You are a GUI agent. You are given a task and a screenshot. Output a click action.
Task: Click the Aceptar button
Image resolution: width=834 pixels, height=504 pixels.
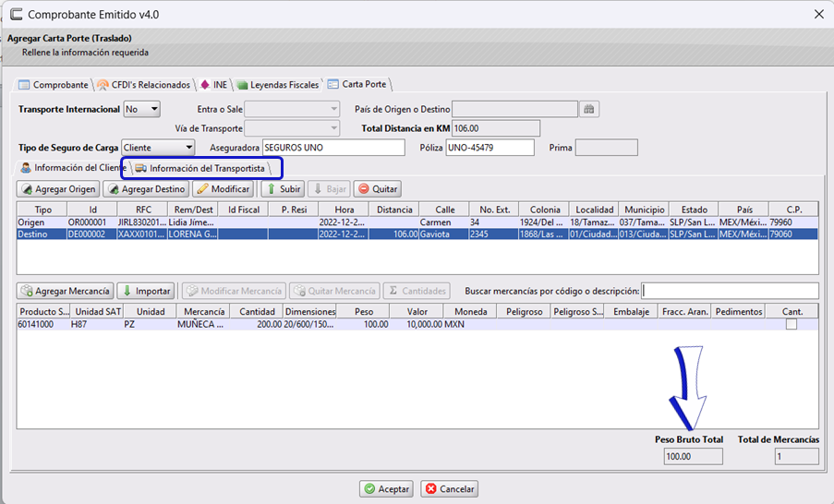point(386,488)
